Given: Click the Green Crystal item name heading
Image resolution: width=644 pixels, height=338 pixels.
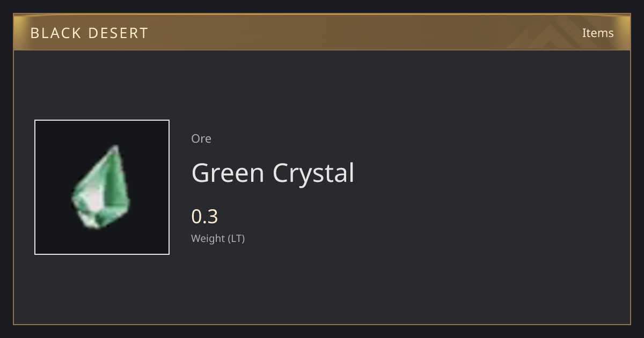Looking at the screenshot, I should tap(273, 173).
